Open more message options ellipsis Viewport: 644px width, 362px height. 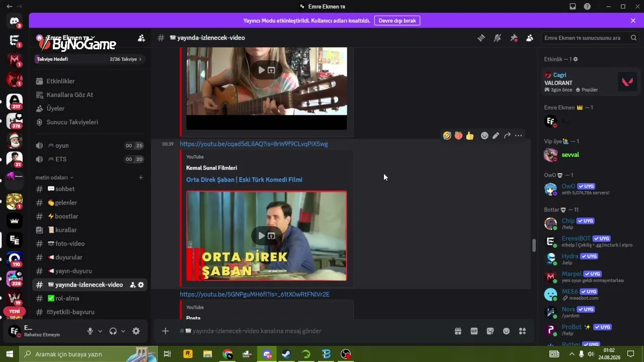[519, 136]
